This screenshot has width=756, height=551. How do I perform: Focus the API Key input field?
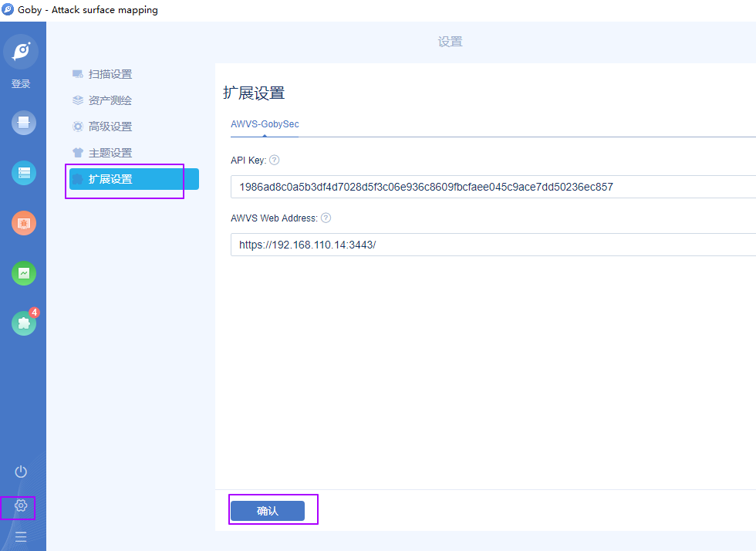(493, 187)
